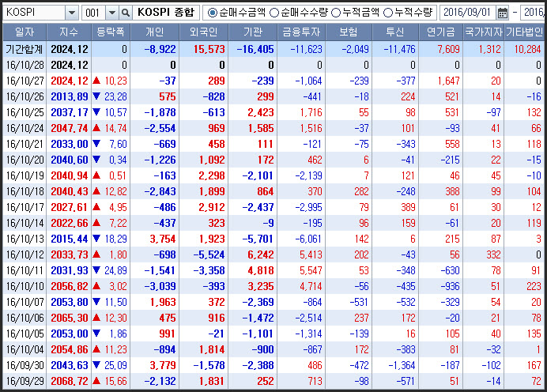
Task: Click the up arrow beside 10.23 change
Action: (96, 81)
